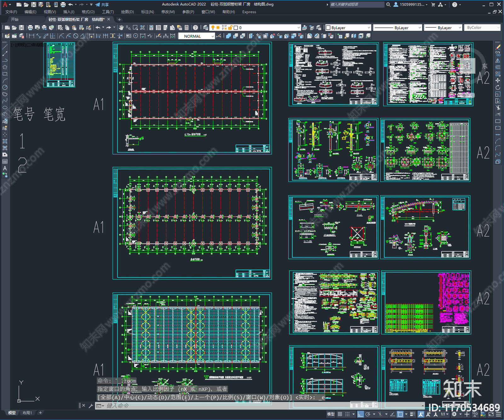Screen dimensions: 504x420
Task: Close the 砼柱-双弧钢管桁架 drawing tab
Action: pos(109,20)
